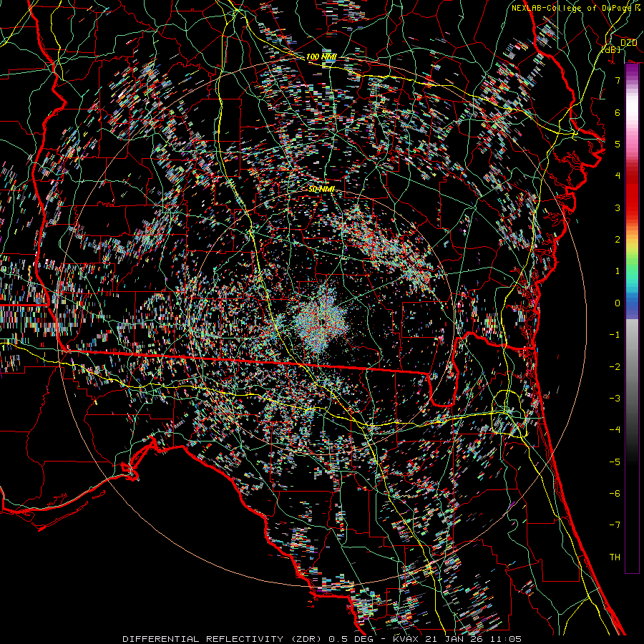Click the -2 value on the color scale

(x=615, y=367)
